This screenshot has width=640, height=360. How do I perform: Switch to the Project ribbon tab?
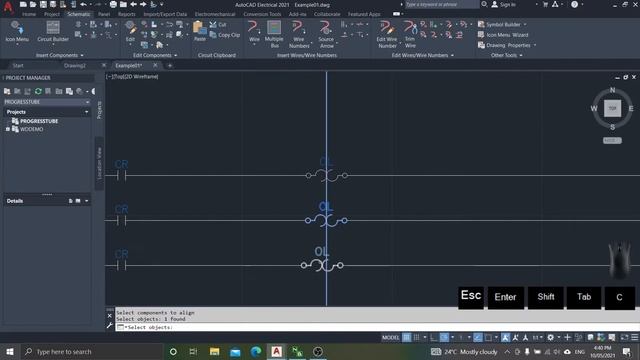point(52,14)
